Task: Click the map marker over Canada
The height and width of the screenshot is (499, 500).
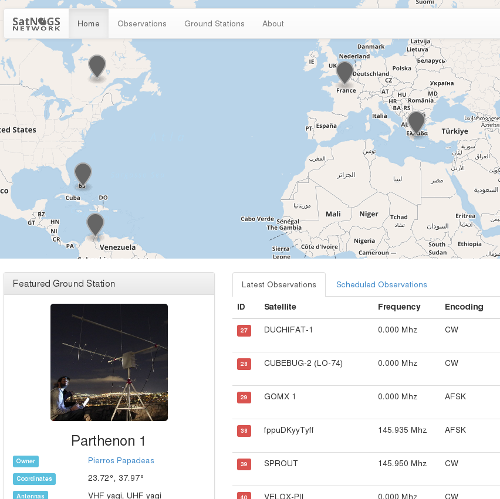Action: point(97,66)
